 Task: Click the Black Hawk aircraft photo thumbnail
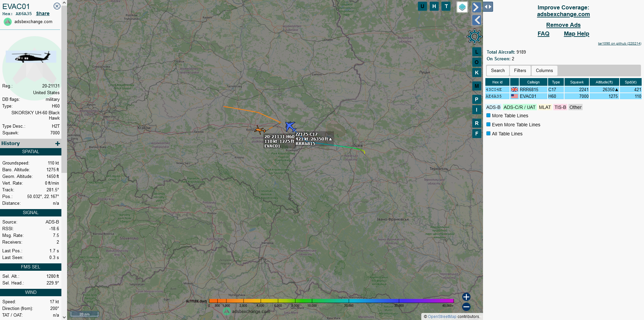(31, 57)
